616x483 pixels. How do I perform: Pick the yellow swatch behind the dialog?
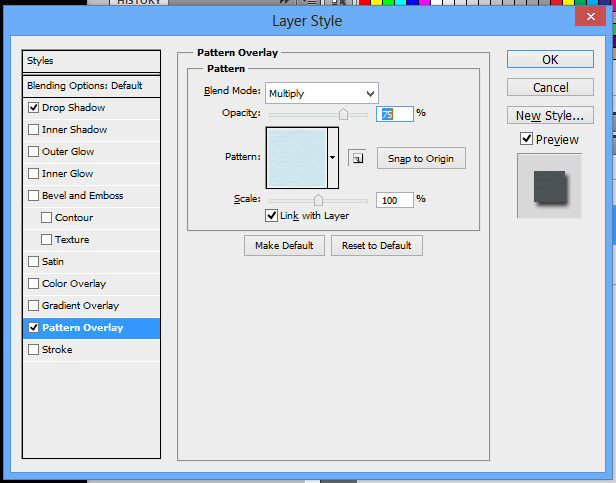click(376, 2)
